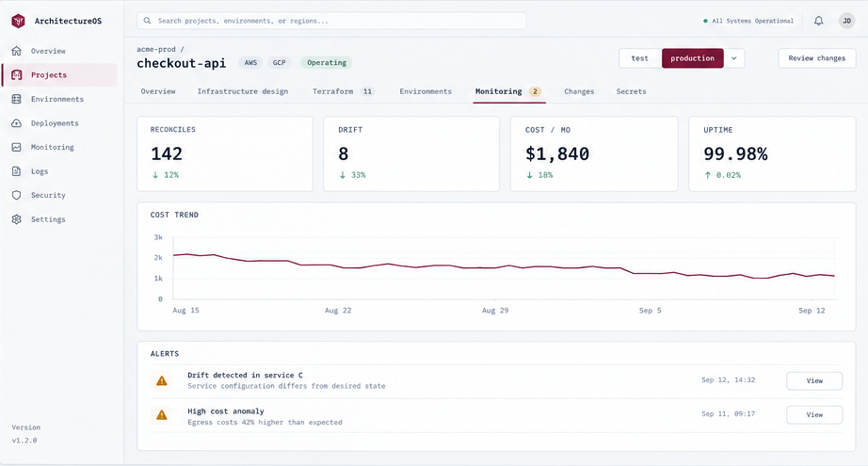Image resolution: width=868 pixels, height=466 pixels.
Task: Open Logs in sidebar
Action: coord(60,171)
